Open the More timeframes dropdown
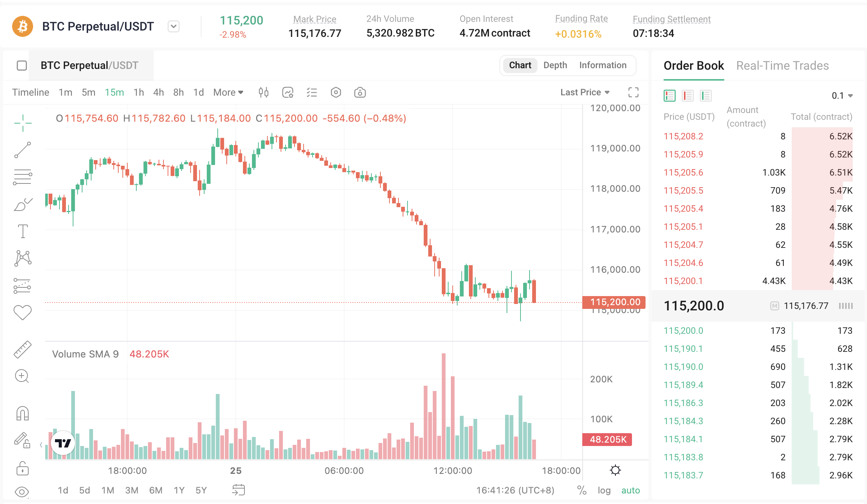Viewport: 867px width, 504px height. coord(228,92)
